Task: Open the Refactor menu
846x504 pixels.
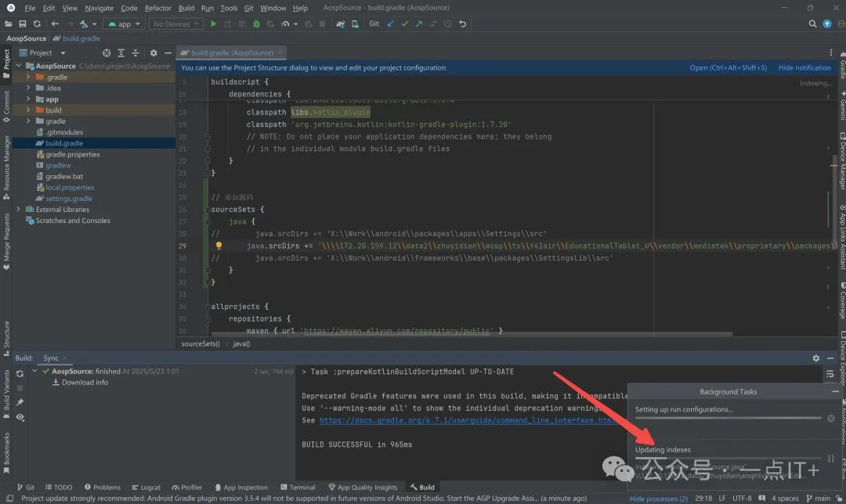Action: pos(157,8)
